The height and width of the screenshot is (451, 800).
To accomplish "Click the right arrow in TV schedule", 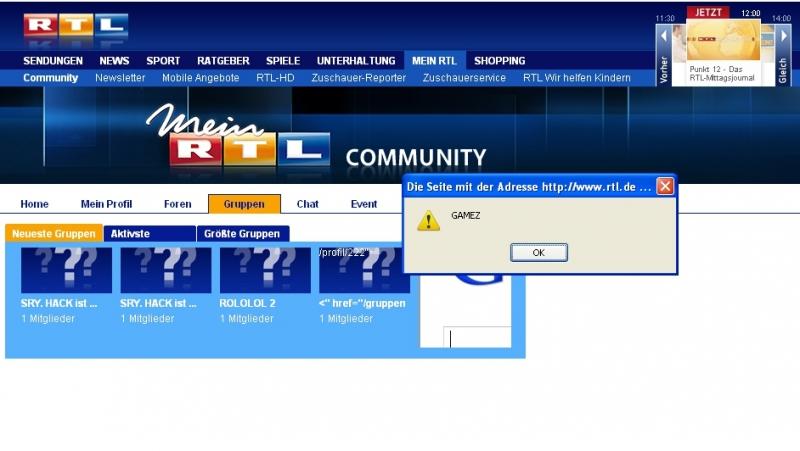I will coord(784,36).
